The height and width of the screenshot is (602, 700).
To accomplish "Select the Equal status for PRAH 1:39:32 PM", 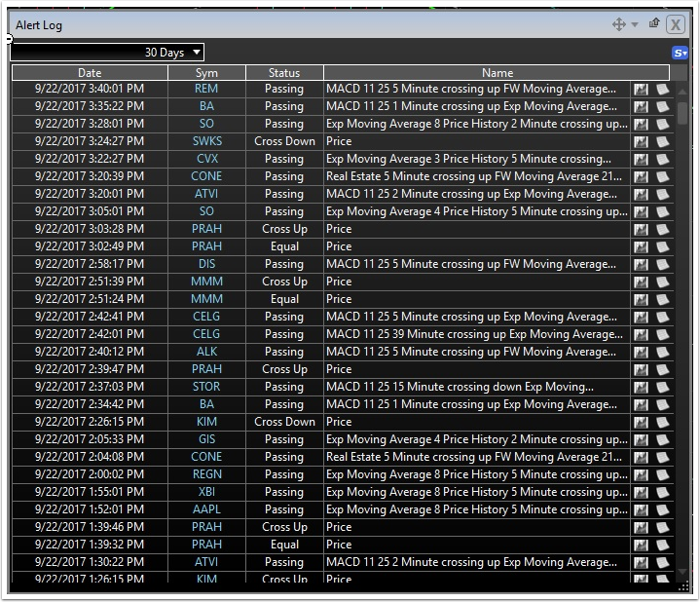I will 284,545.
